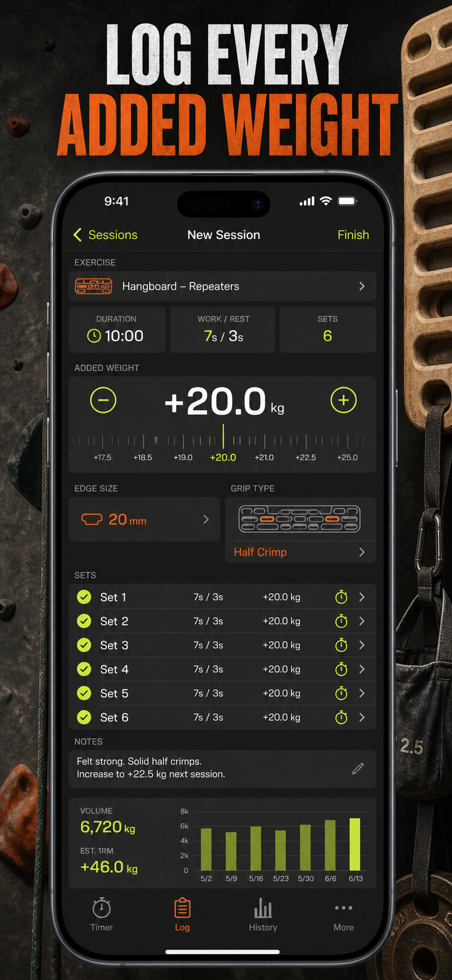
Task: Expand Set 5 details chevron
Action: click(x=362, y=693)
